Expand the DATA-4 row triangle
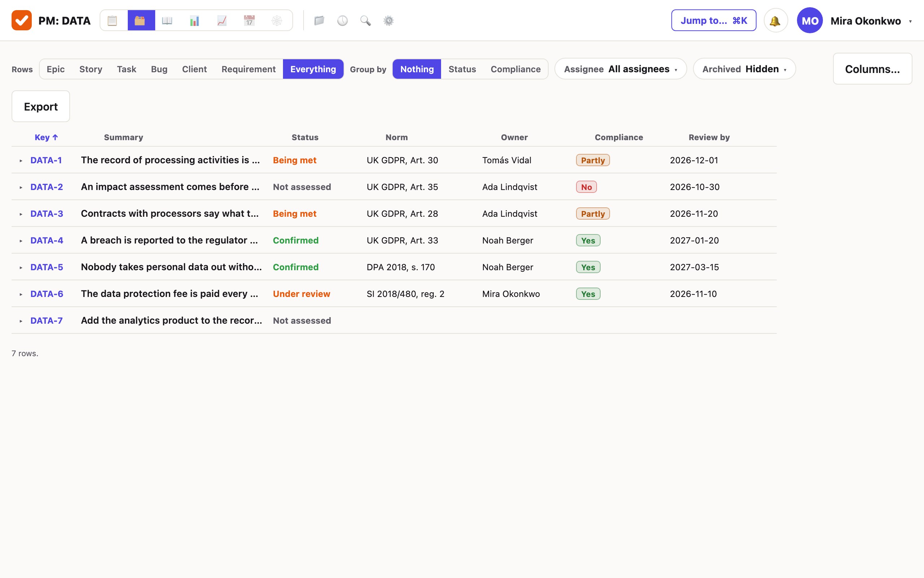Image resolution: width=924 pixels, height=578 pixels. point(21,241)
